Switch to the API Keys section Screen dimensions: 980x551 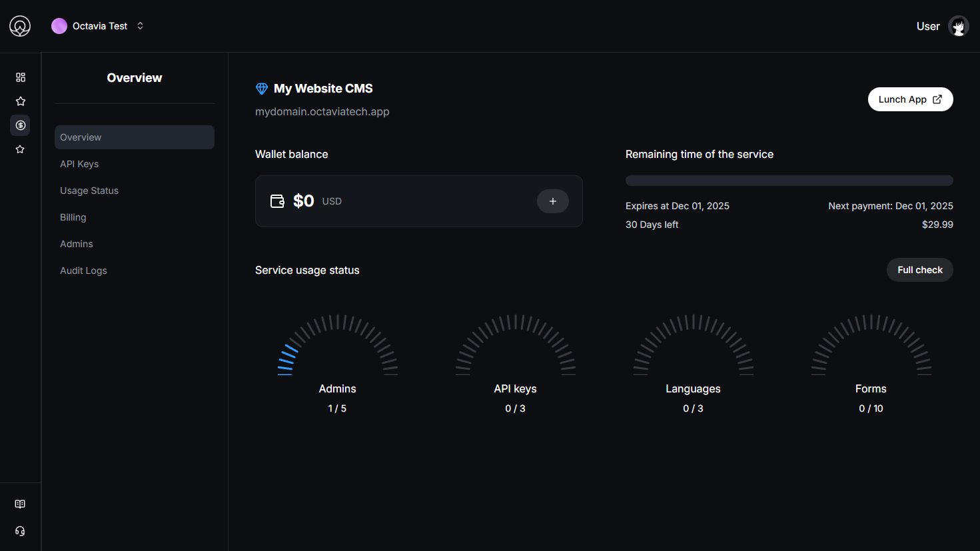[x=79, y=163]
